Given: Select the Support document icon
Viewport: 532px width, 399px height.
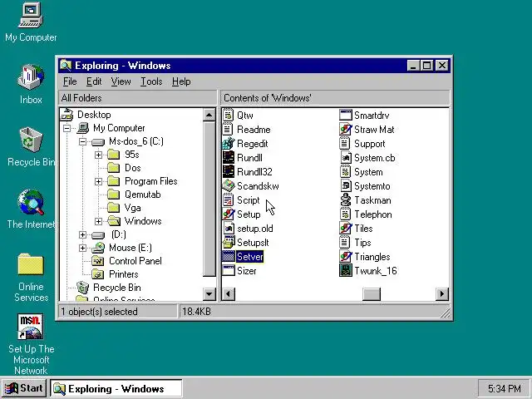Looking at the screenshot, I should [x=346, y=144].
